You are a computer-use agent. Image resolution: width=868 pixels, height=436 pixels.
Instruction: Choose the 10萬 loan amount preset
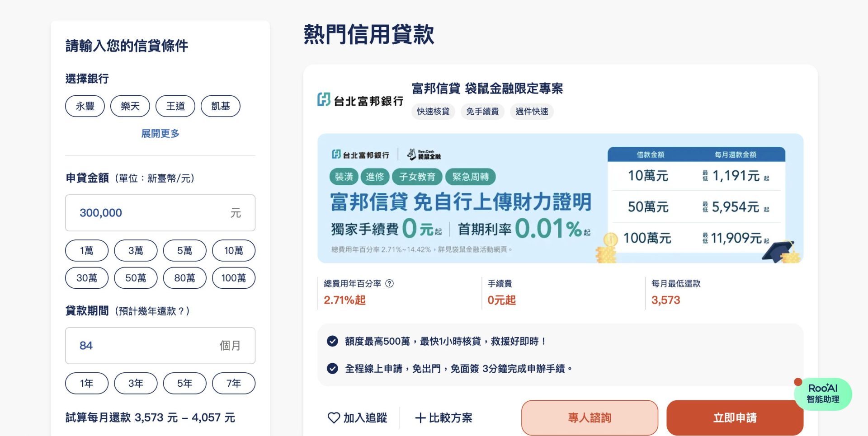click(x=234, y=250)
